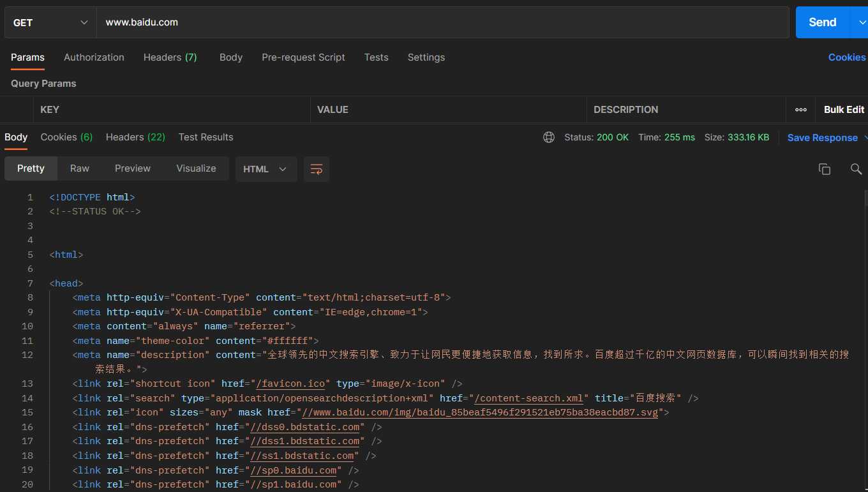Viewport: 868px width, 492px height.
Task: Click the network globe icon
Action: (x=549, y=137)
